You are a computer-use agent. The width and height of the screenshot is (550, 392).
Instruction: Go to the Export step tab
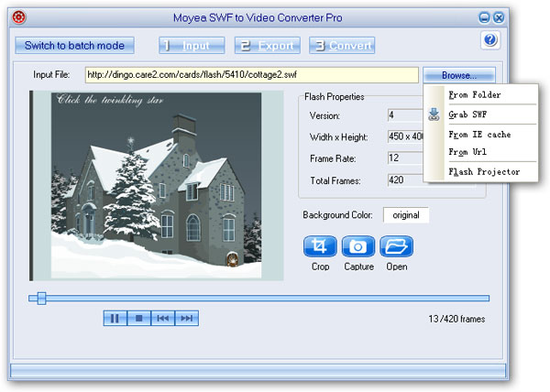click(268, 46)
